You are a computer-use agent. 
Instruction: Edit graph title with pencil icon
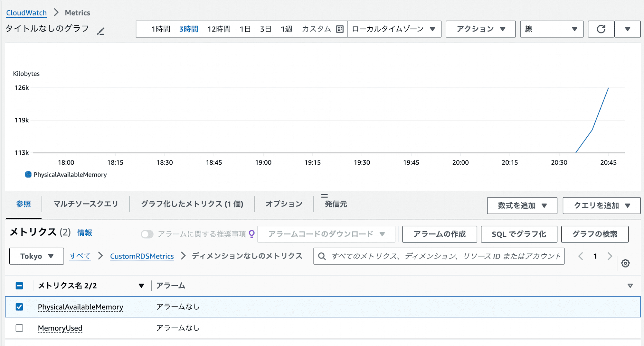pyautogui.click(x=101, y=31)
